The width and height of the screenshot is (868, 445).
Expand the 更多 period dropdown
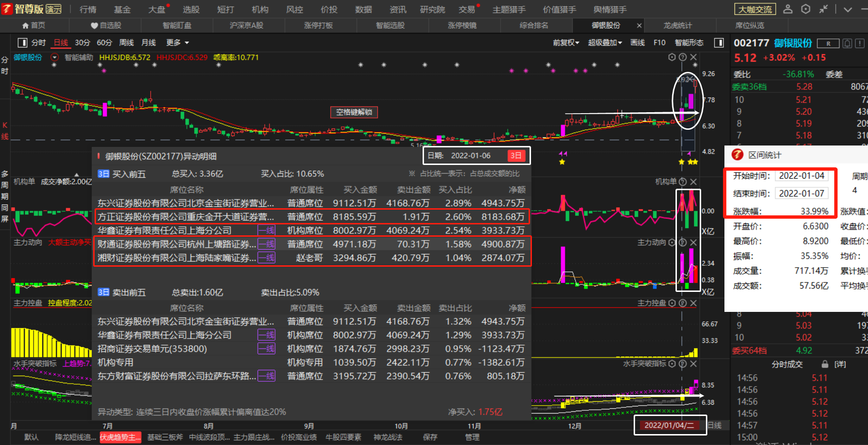pyautogui.click(x=177, y=43)
